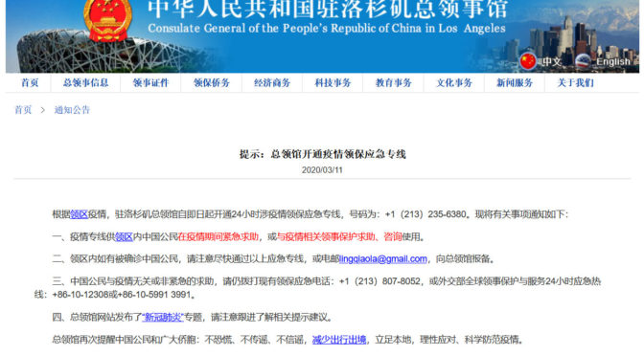The height and width of the screenshot is (356, 644).
Task: Click 首页 in the breadcrumb
Action: click(23, 110)
